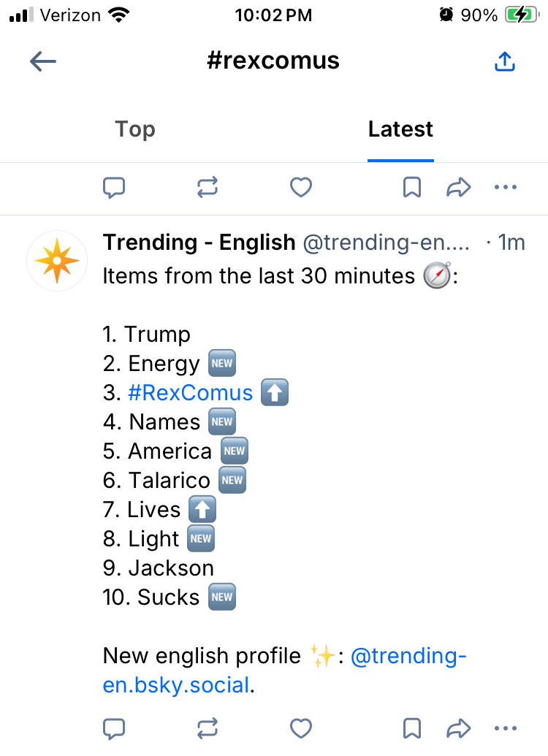Select the Latest tab
This screenshot has height=756, width=548.
(400, 130)
